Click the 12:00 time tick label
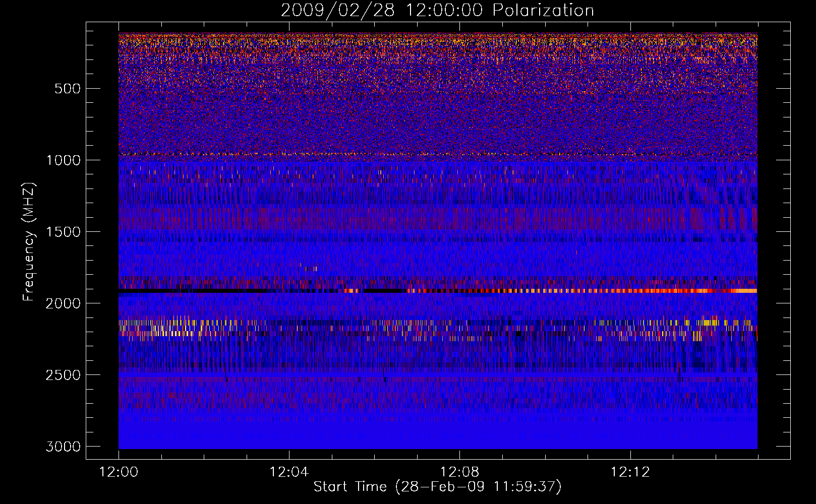816x504 pixels. 119,472
